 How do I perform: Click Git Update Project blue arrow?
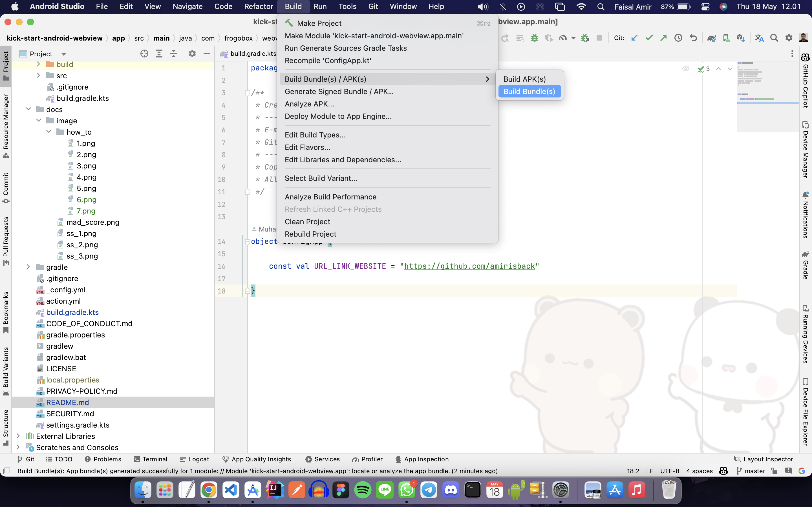pos(634,38)
